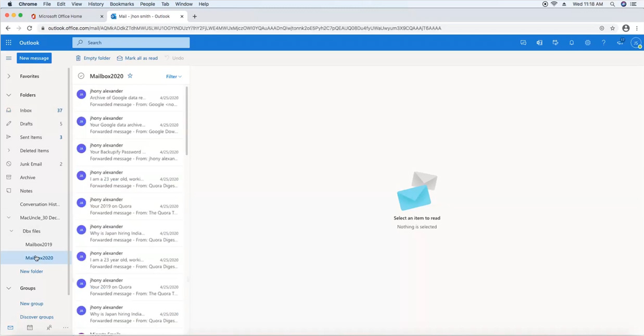
Task: Collapse the left navigation pane
Action: click(x=8, y=58)
